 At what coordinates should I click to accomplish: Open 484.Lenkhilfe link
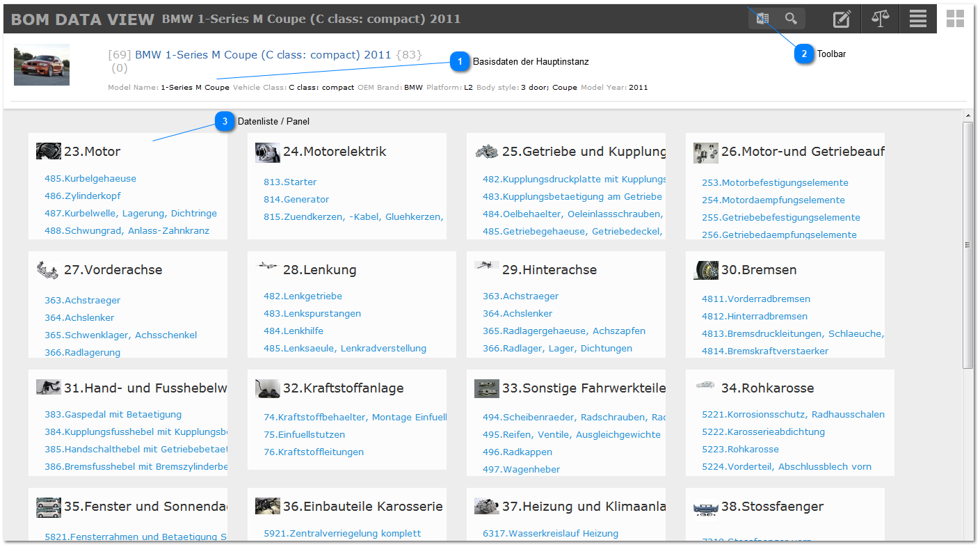click(294, 331)
